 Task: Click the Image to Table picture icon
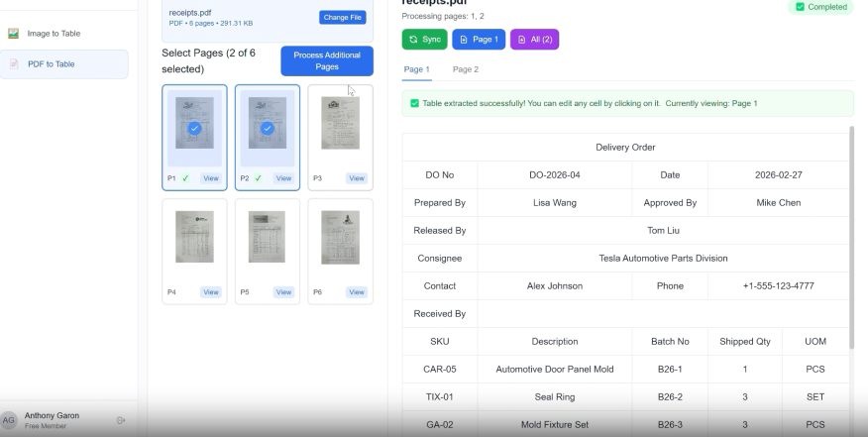[x=13, y=34]
